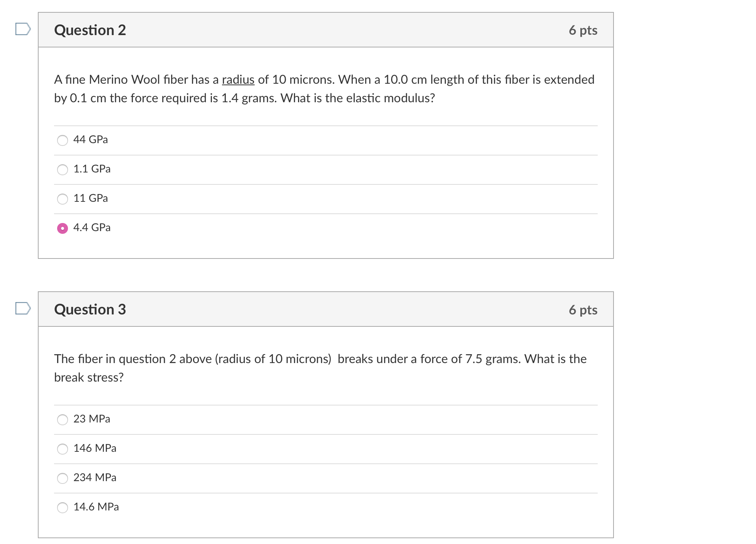The width and height of the screenshot is (756, 544).
Task: Click the selected 4.4 GPa radio button
Action: coord(63,228)
